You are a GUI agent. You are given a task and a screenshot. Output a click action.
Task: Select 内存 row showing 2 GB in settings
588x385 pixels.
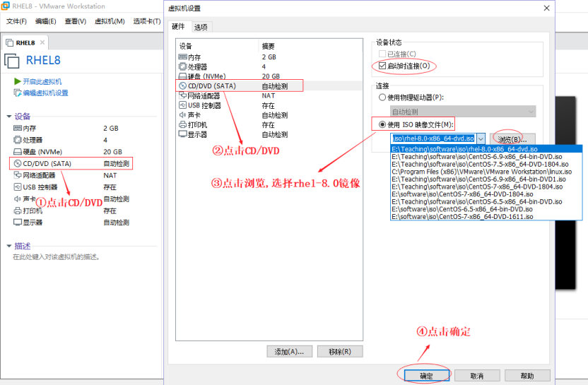[269, 57]
